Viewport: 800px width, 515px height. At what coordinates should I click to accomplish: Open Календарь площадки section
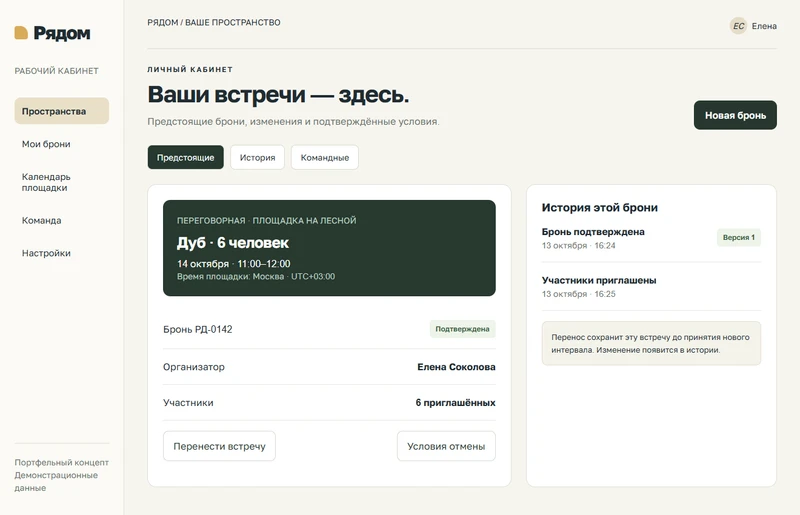tap(46, 182)
